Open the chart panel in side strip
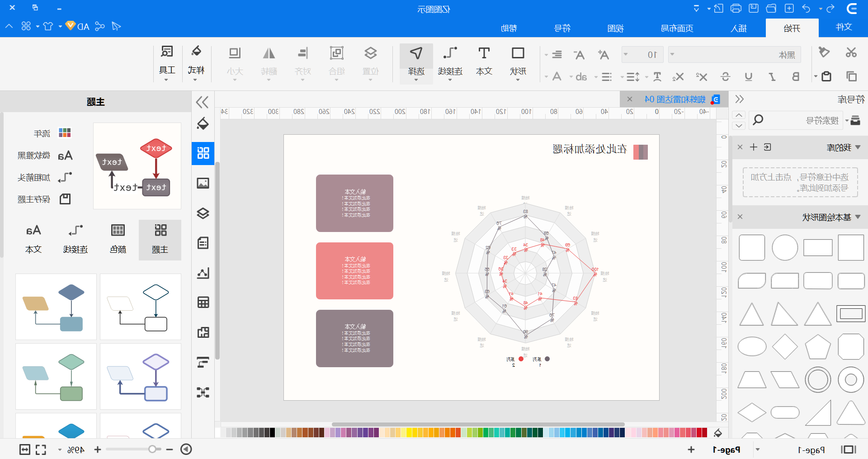The width and height of the screenshot is (868, 459). (203, 273)
